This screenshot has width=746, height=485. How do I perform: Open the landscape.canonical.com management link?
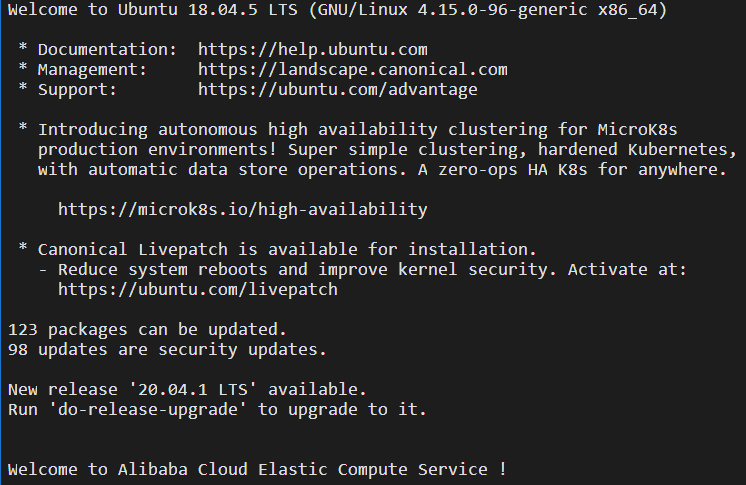pos(352,69)
